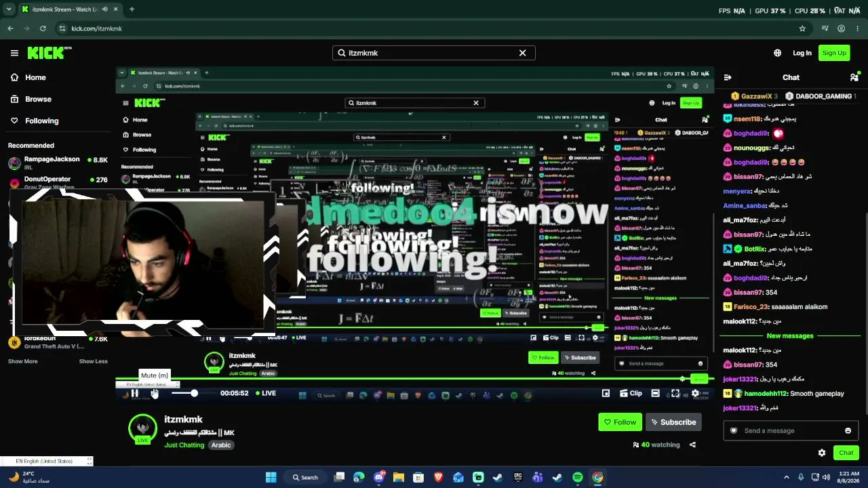Click the itzmkmk channel avatar
The height and width of the screenshot is (488, 868).
[x=142, y=428]
